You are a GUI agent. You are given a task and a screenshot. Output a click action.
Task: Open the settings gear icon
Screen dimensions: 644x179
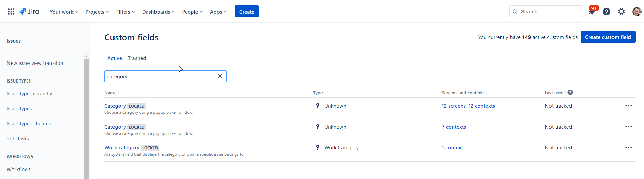pos(621,12)
